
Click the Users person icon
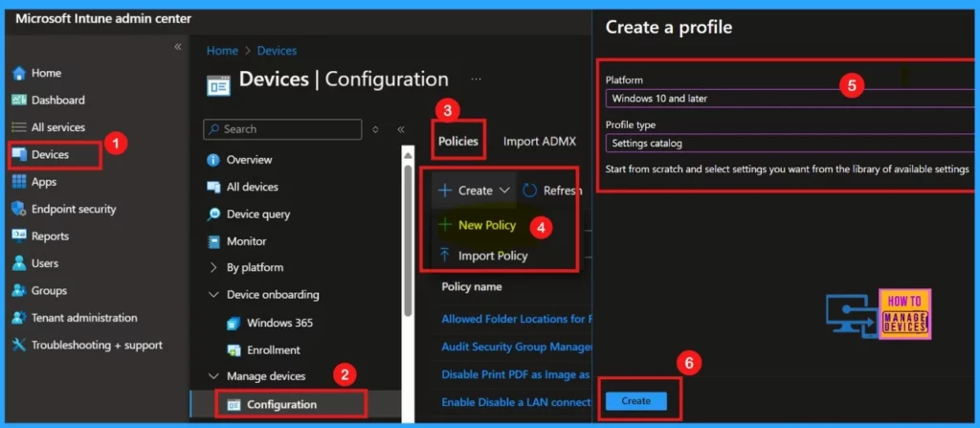[x=19, y=263]
